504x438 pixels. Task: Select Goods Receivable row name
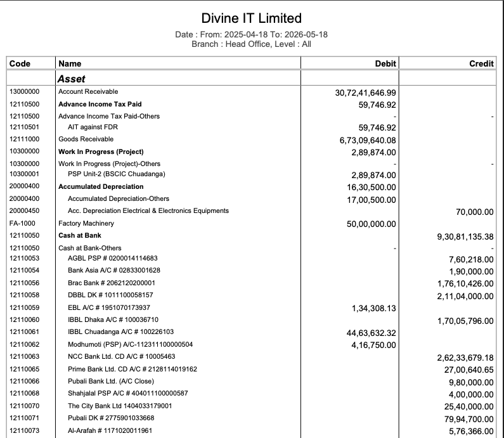point(86,139)
